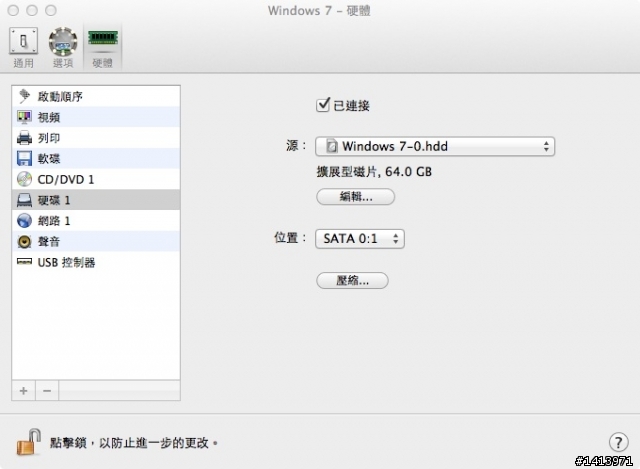Click the 啟動順序 list label

(x=60, y=97)
